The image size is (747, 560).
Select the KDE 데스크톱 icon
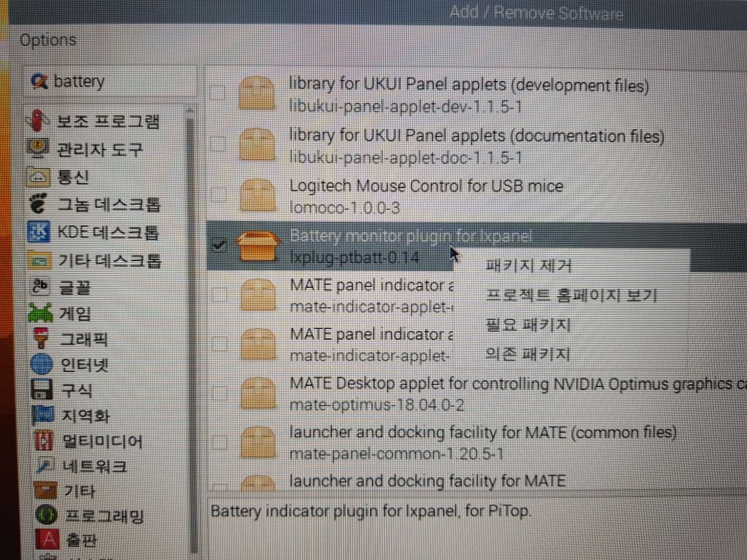39,233
